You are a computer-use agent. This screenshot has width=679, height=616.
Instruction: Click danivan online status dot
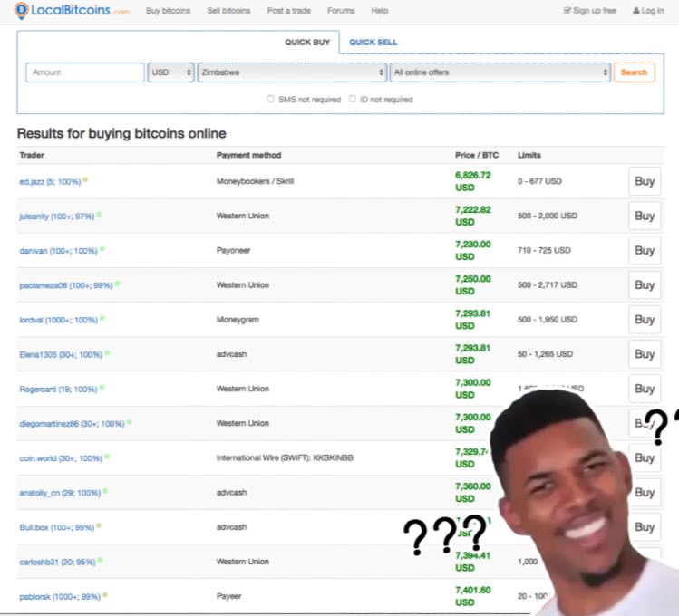(102, 249)
